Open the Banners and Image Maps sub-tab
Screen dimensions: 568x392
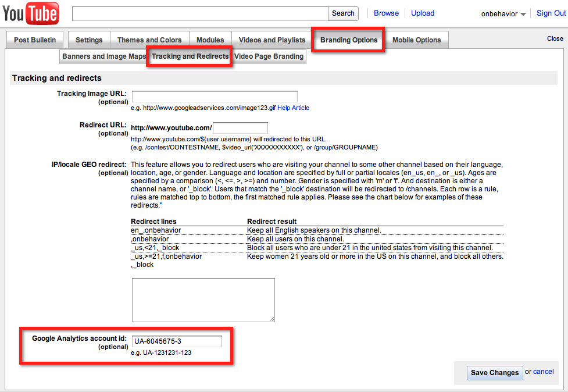coord(104,56)
